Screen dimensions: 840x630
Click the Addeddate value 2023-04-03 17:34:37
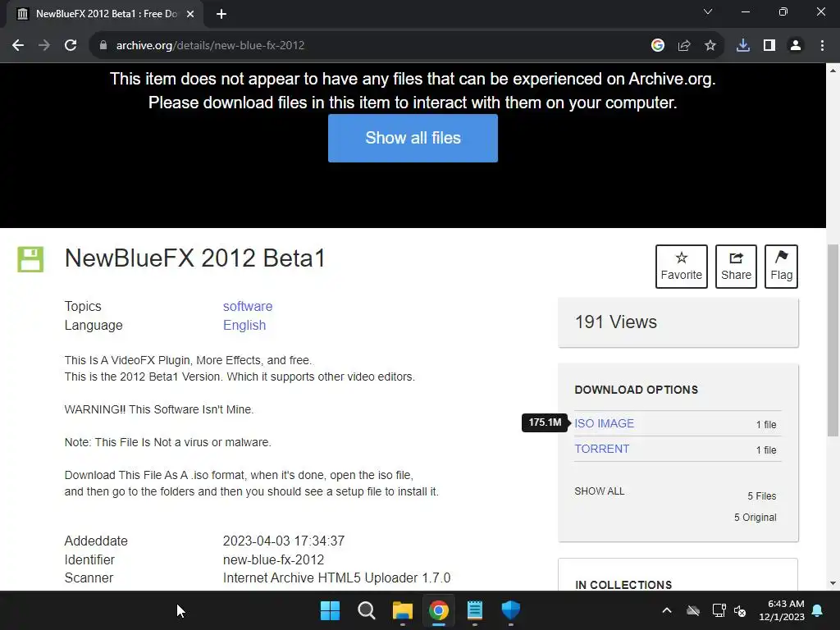click(283, 541)
